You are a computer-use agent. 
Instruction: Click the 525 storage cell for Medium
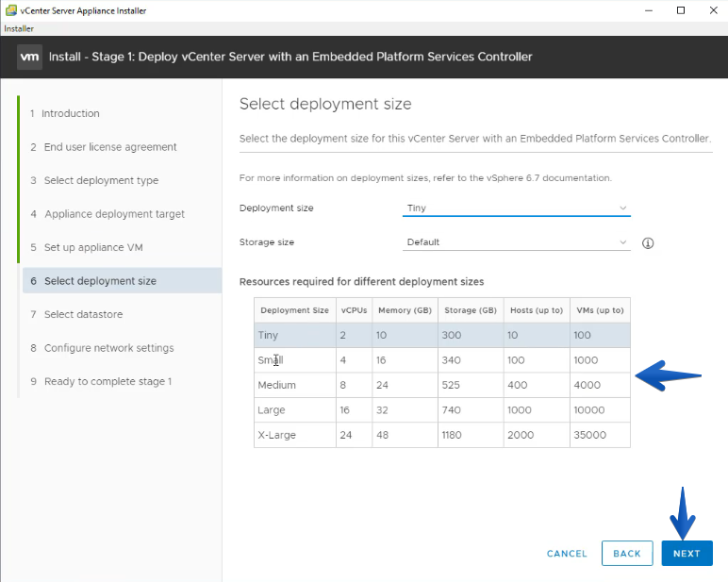pos(471,385)
